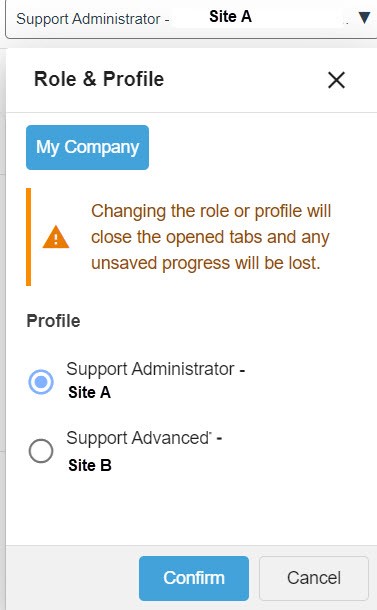The width and height of the screenshot is (377, 610).
Task: Click the Profile section heading
Action: click(x=53, y=321)
